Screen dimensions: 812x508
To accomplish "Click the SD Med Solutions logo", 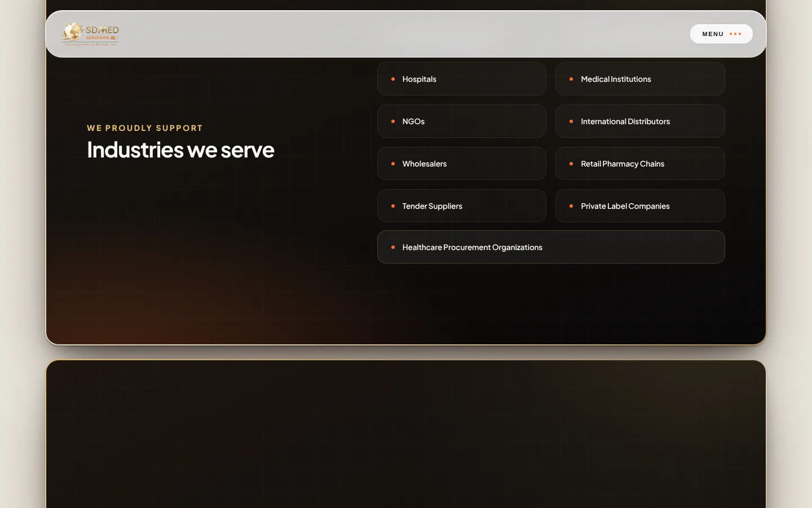I will coord(90,34).
